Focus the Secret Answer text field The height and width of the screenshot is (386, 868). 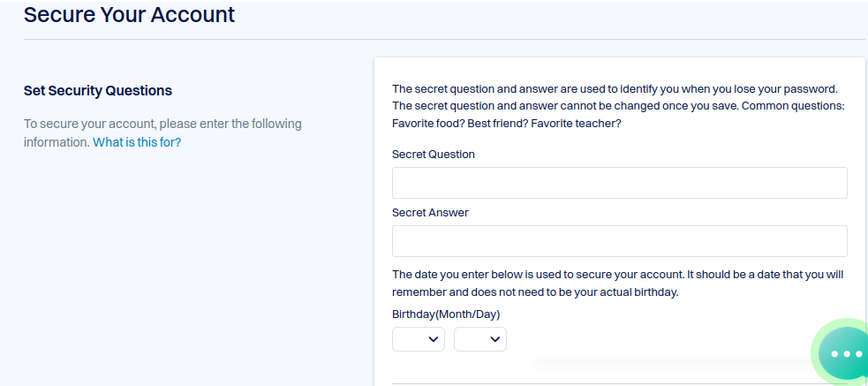point(620,241)
